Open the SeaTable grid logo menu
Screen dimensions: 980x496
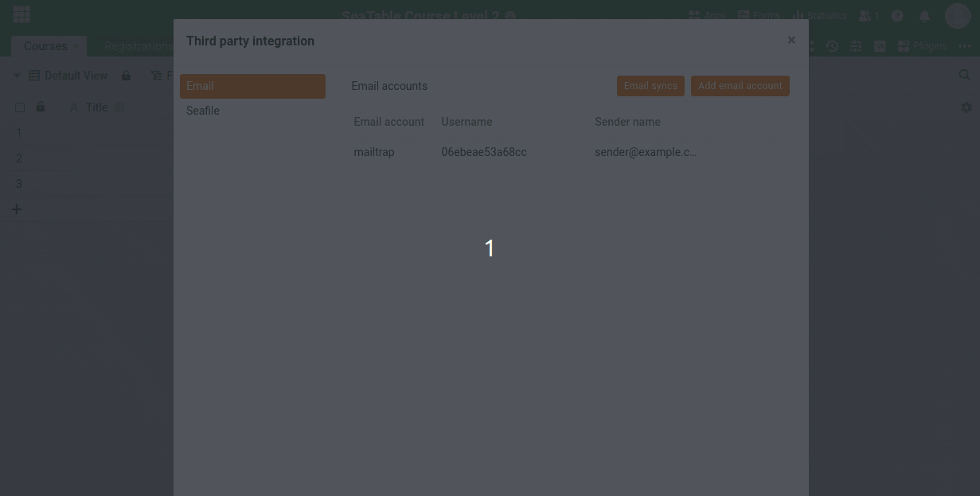(x=21, y=14)
